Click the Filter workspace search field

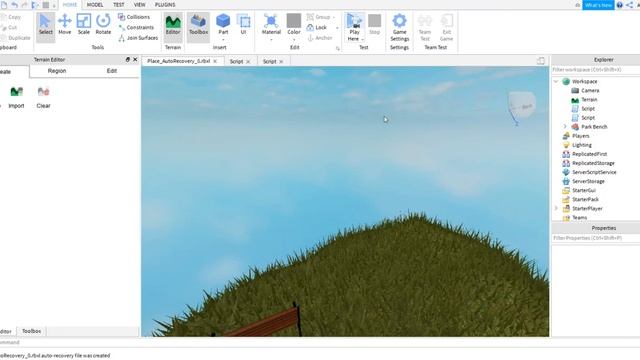pos(596,70)
